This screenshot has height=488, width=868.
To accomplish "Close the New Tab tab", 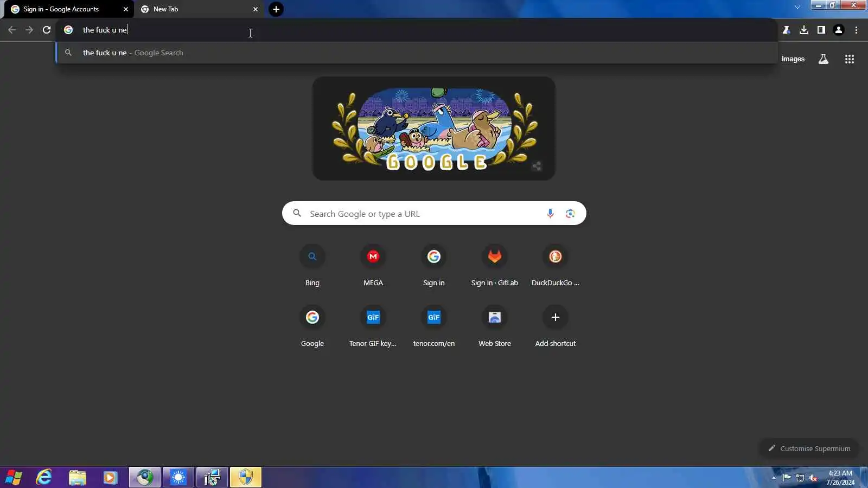I will pyautogui.click(x=256, y=9).
